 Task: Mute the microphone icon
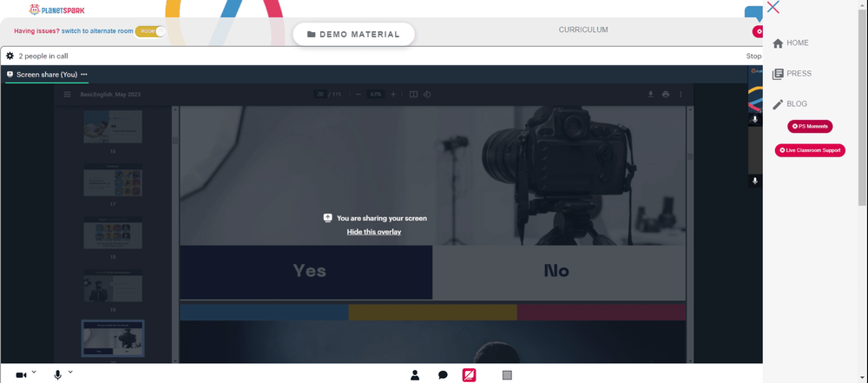pos(57,375)
